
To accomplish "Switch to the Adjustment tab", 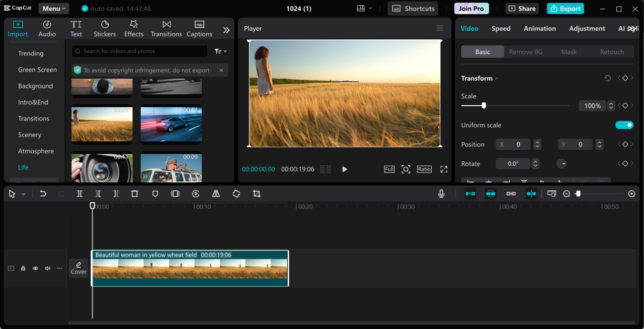I will click(587, 28).
